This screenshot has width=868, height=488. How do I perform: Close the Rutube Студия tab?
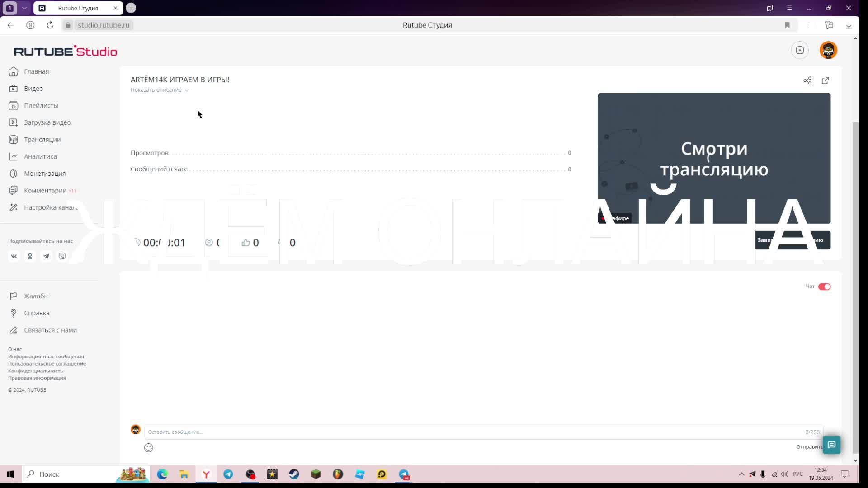(115, 8)
